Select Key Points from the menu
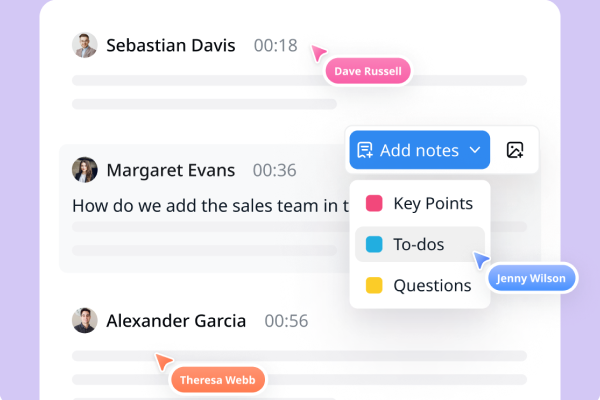600x400 pixels. pyautogui.click(x=420, y=203)
